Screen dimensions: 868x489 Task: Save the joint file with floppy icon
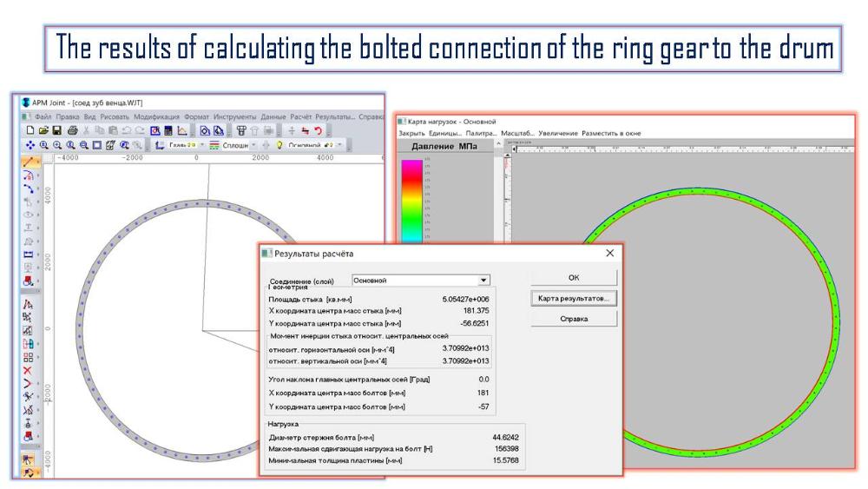coord(56,130)
